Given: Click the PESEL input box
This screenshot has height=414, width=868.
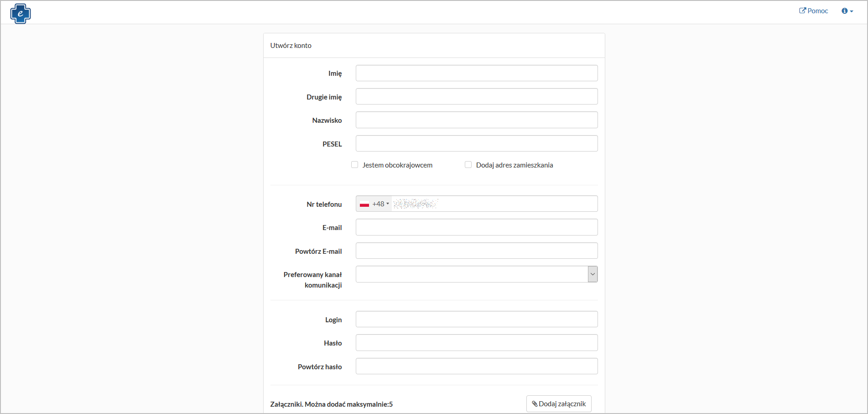Looking at the screenshot, I should coord(476,144).
